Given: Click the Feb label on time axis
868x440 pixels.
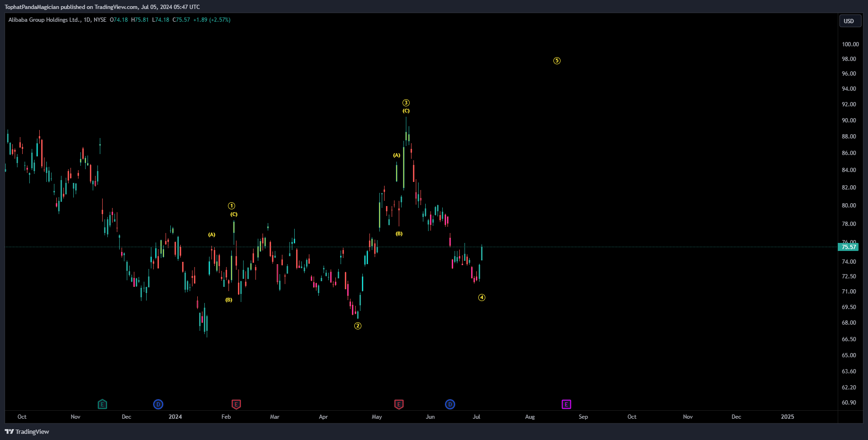Looking at the screenshot, I should pyautogui.click(x=226, y=416).
